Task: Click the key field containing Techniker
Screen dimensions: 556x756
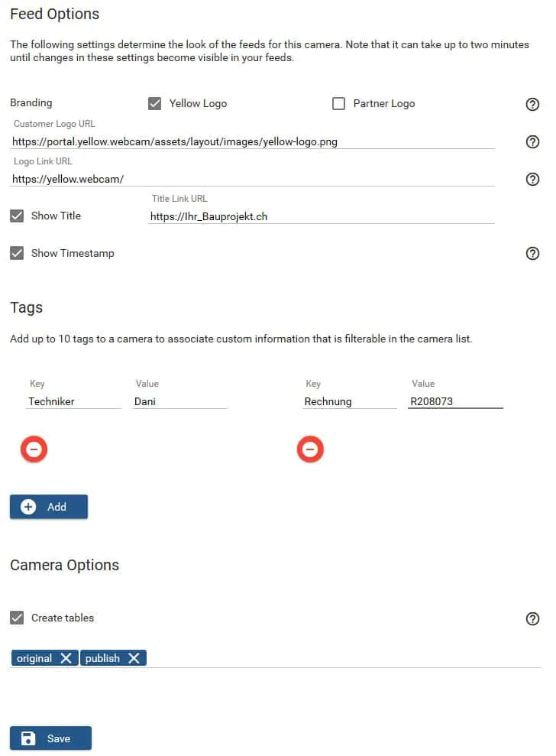Action: (x=73, y=401)
